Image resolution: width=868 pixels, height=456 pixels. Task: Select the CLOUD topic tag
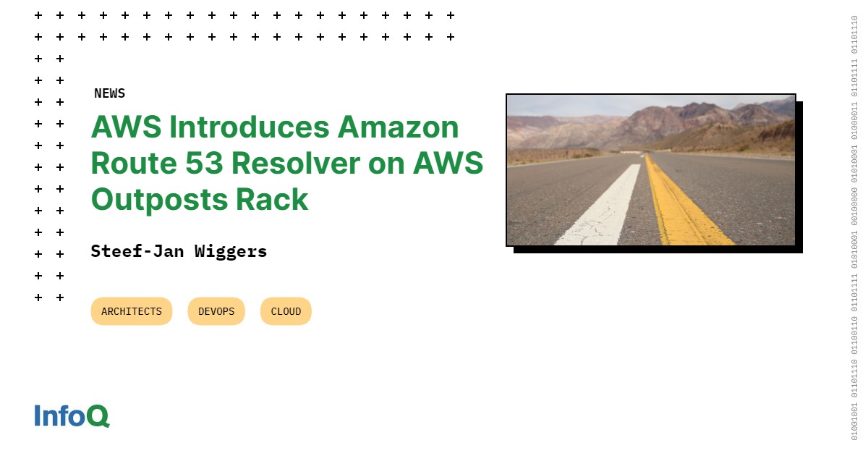pyautogui.click(x=286, y=311)
